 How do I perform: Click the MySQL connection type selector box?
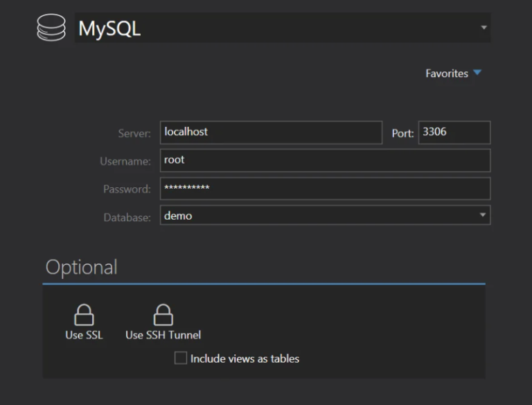click(277, 28)
